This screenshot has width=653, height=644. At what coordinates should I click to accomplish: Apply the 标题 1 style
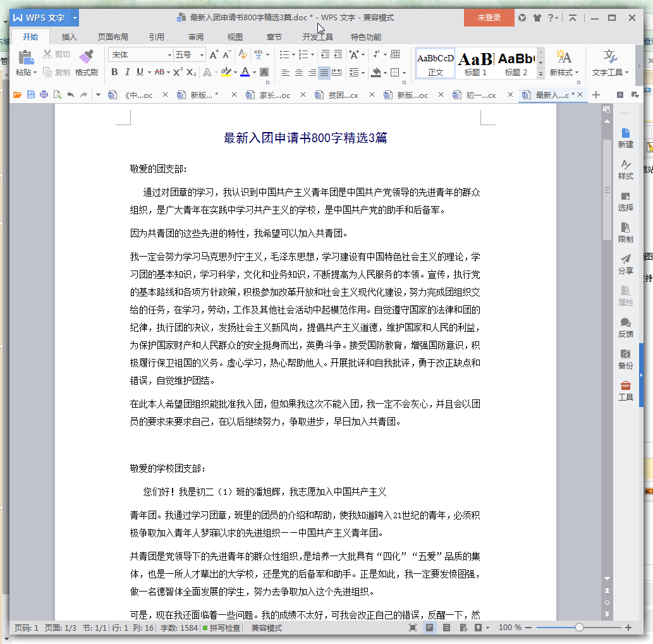pos(475,64)
